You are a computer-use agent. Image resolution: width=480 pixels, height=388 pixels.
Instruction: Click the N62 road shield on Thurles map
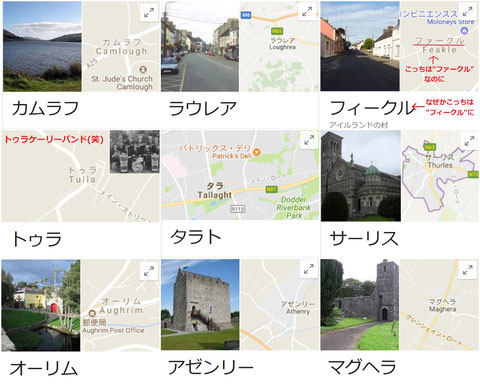tap(430, 147)
